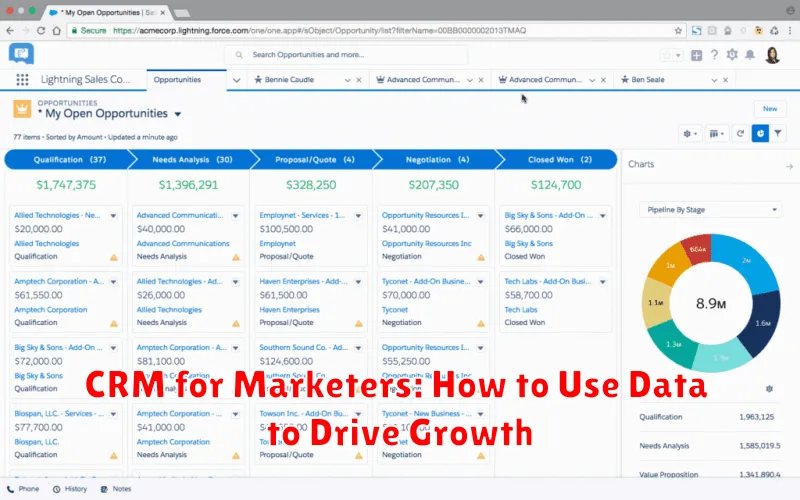Screen dimensions: 800x500
Task: Open Amptech Corporation account link at $61,550
Action: pos(51,310)
